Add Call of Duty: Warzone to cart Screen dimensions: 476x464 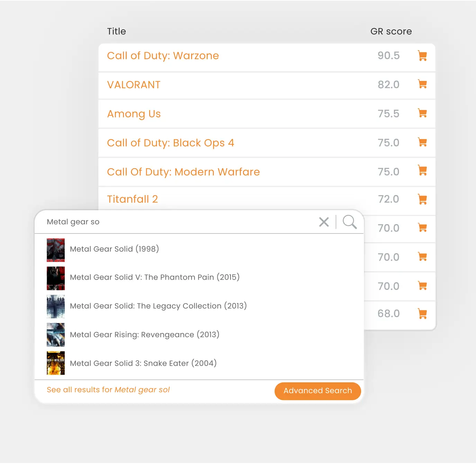[x=422, y=56]
